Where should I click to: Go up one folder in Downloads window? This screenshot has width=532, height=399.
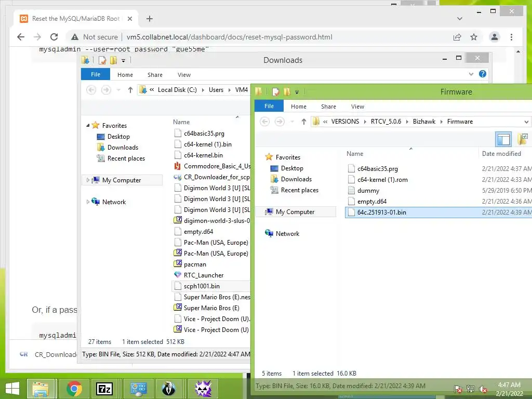[x=130, y=90]
